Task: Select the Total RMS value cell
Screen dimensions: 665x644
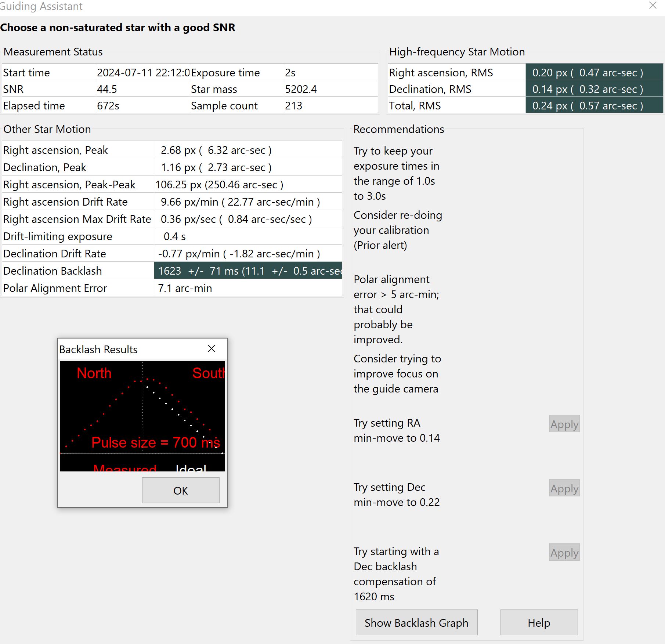Action: (594, 105)
